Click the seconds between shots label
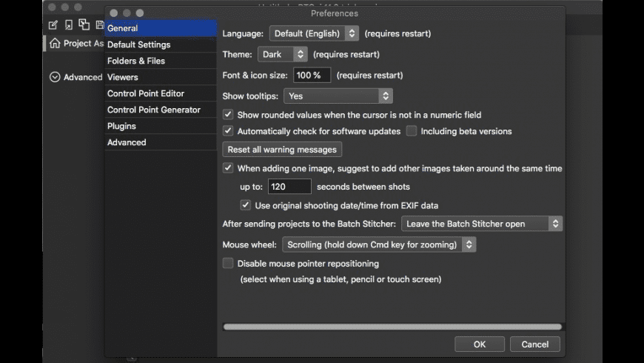The height and width of the screenshot is (363, 644). 363,187
